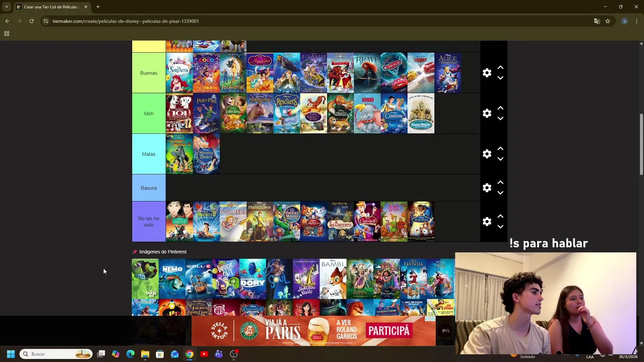Move the Malas tier up
Viewport: 644px width, 362px height.
(500, 149)
